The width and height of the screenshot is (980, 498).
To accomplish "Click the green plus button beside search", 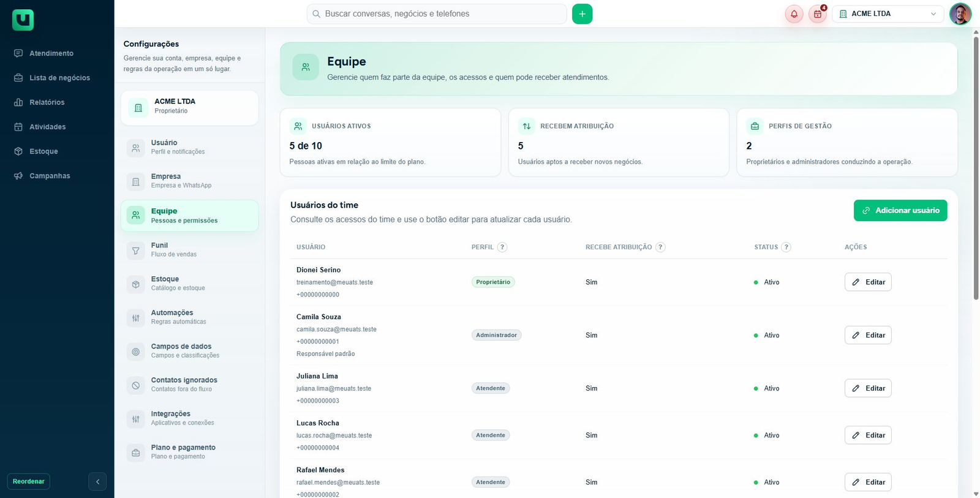I will pyautogui.click(x=582, y=14).
